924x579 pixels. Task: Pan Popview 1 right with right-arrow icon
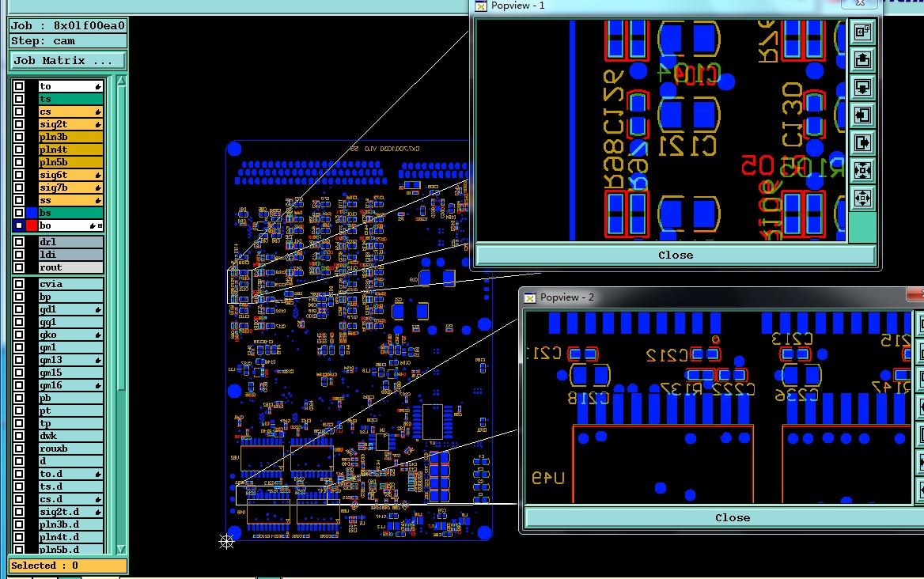point(862,142)
